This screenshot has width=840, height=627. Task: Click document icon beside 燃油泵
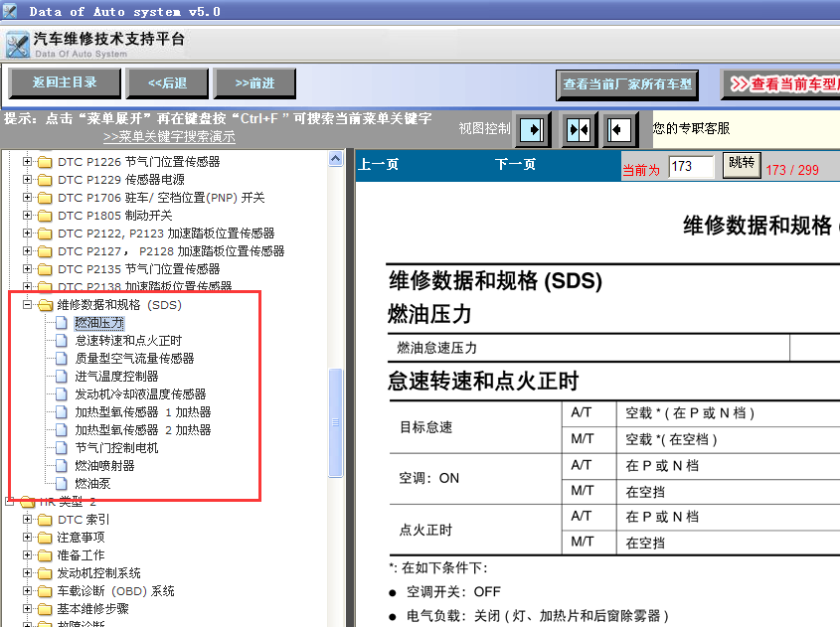(x=63, y=484)
